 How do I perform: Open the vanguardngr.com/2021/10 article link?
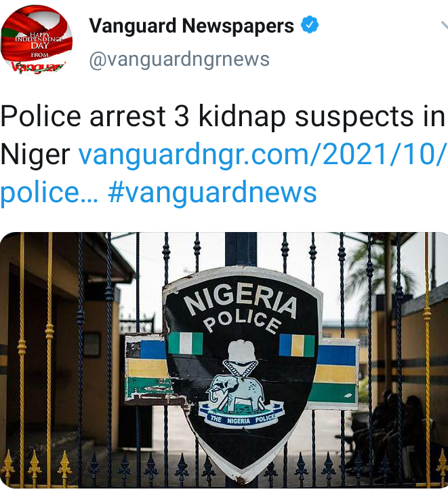click(x=262, y=155)
